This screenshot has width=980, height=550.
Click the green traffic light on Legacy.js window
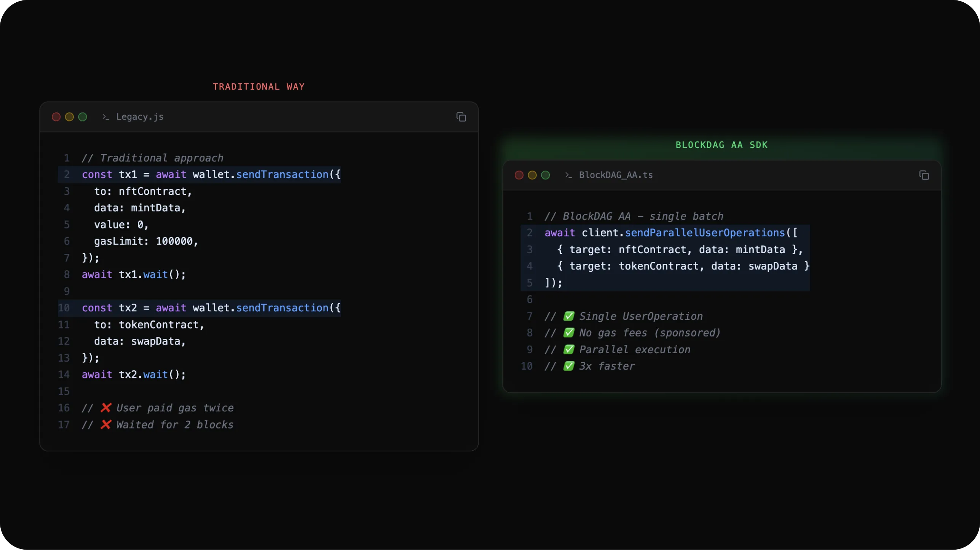click(82, 117)
